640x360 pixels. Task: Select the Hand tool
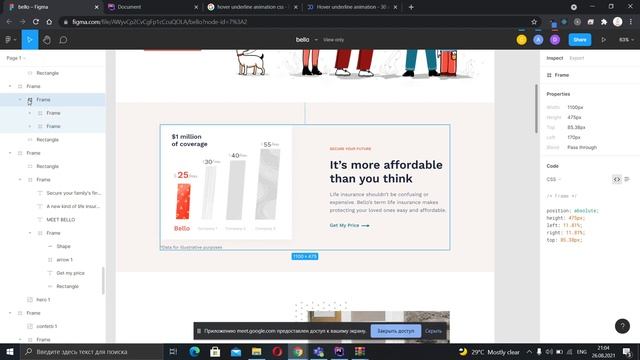[47, 40]
